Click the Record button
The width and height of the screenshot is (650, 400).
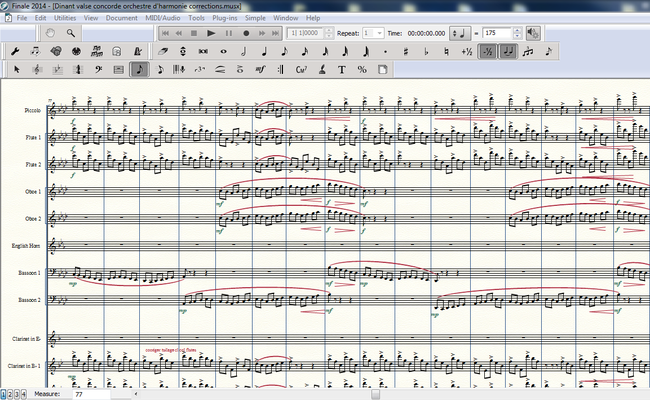(x=246, y=33)
